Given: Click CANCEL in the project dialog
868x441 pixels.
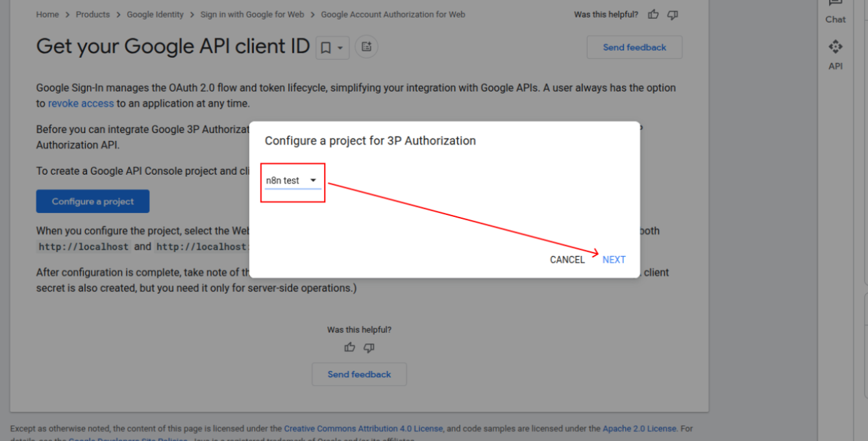Looking at the screenshot, I should click(x=567, y=259).
